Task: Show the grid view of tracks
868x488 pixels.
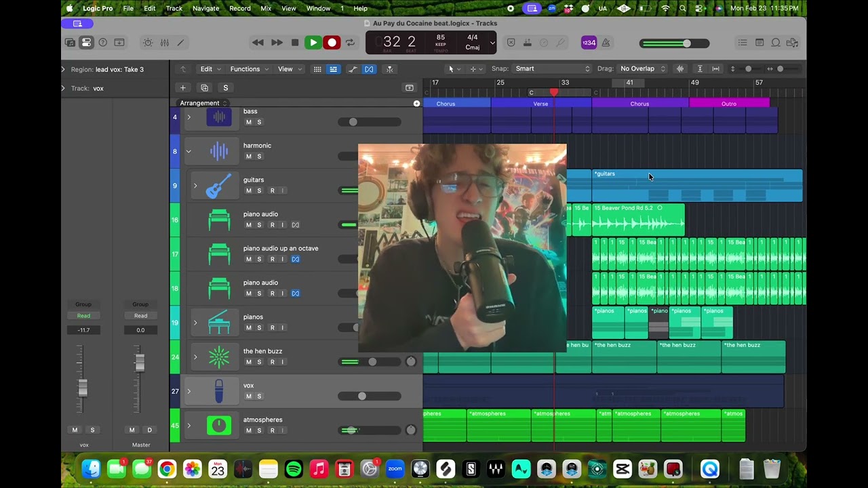Action: pos(317,69)
